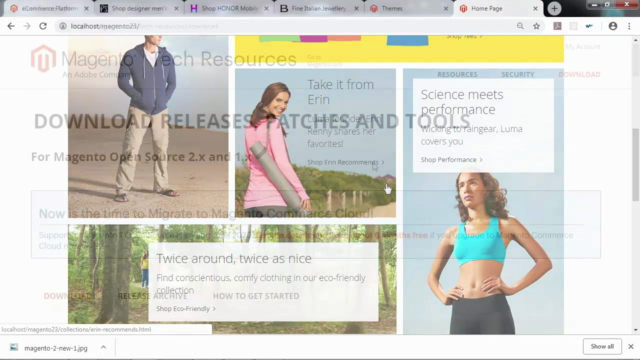
Task: Open the Chrome three-dot menu
Action: 629,26
